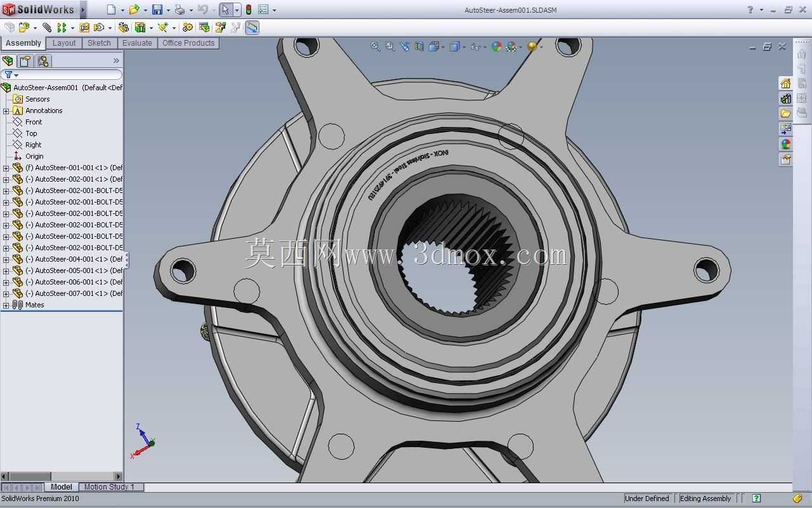
Task: Select the Front plane tree item
Action: [x=34, y=122]
